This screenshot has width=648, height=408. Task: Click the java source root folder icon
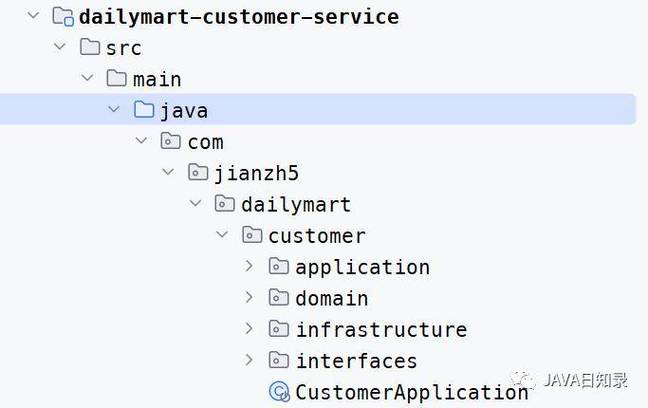pyautogui.click(x=144, y=110)
